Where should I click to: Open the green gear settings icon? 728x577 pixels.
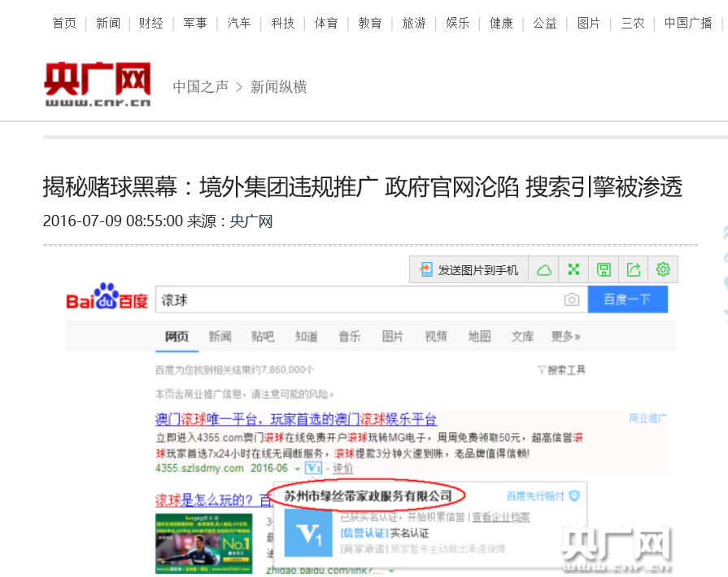pyautogui.click(x=663, y=270)
